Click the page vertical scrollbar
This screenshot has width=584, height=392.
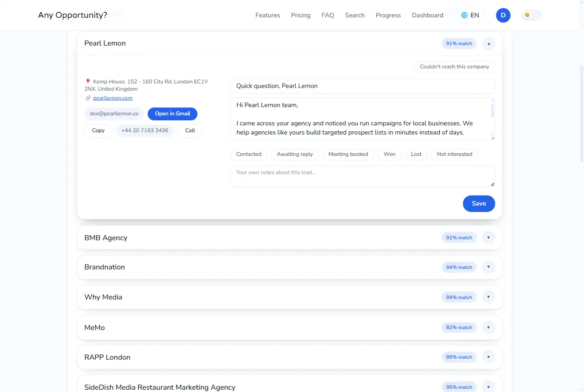[x=581, y=114]
